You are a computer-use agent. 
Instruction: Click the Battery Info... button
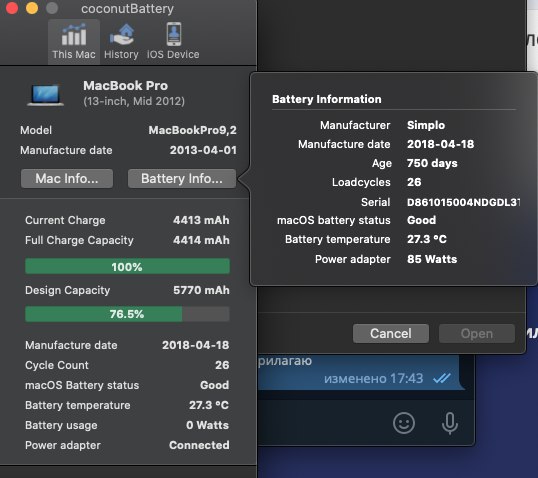(x=182, y=178)
